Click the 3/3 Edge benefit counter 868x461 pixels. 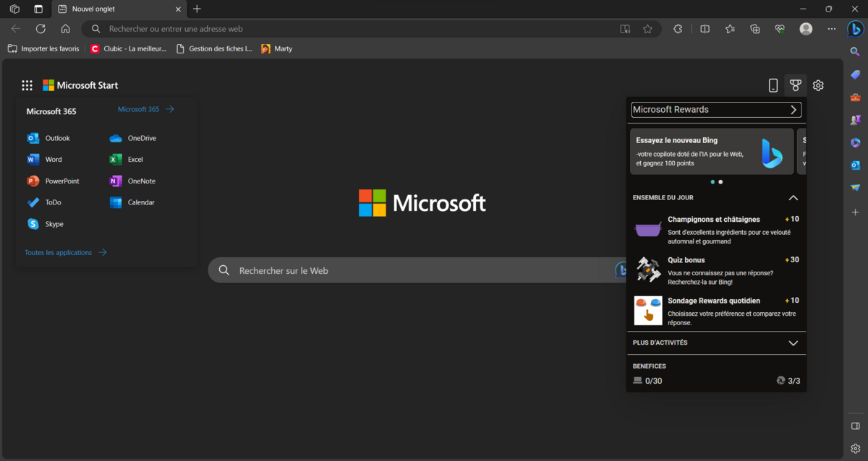[788, 381]
